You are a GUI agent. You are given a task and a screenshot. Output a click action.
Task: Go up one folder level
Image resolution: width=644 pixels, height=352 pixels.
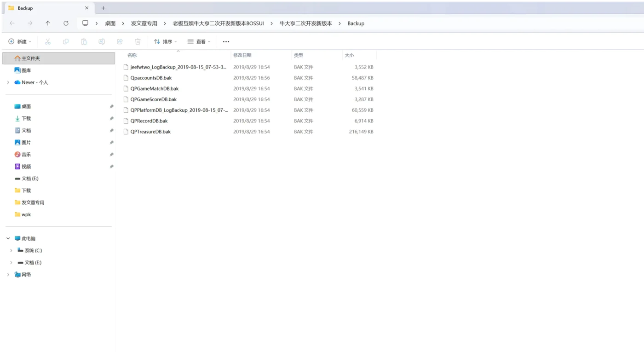(x=48, y=23)
